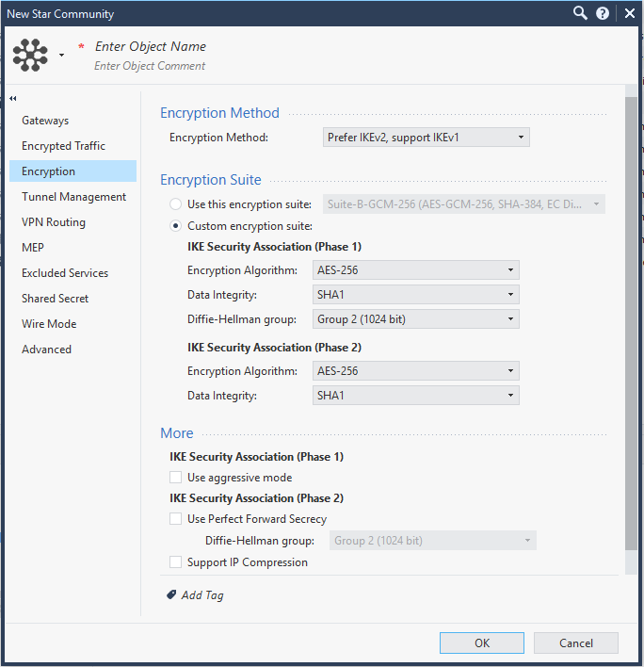Click the star community object icon

(x=30, y=56)
